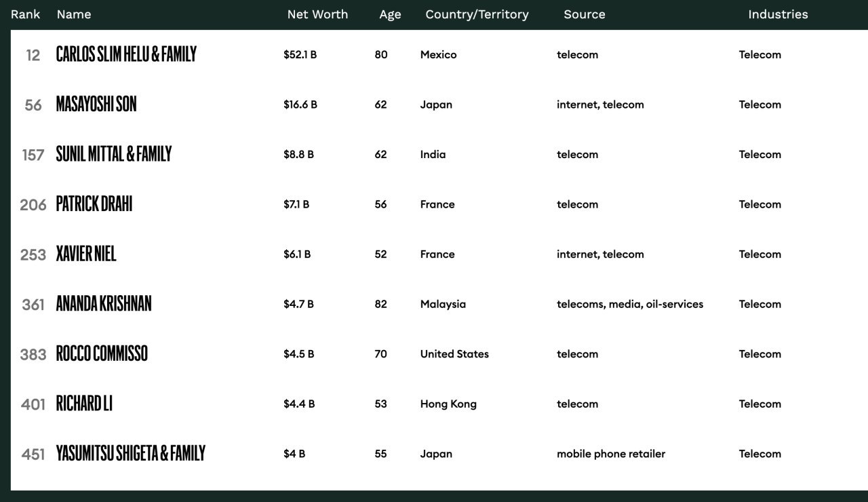Viewport: 868px width, 502px height.
Task: Click Hong Kong country cell
Action: click(x=448, y=404)
